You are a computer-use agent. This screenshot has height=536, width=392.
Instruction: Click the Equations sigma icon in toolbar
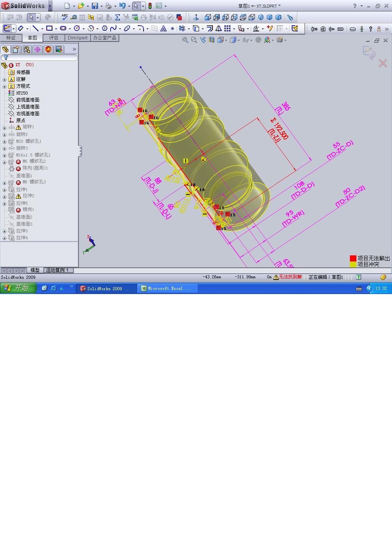coord(118,17)
